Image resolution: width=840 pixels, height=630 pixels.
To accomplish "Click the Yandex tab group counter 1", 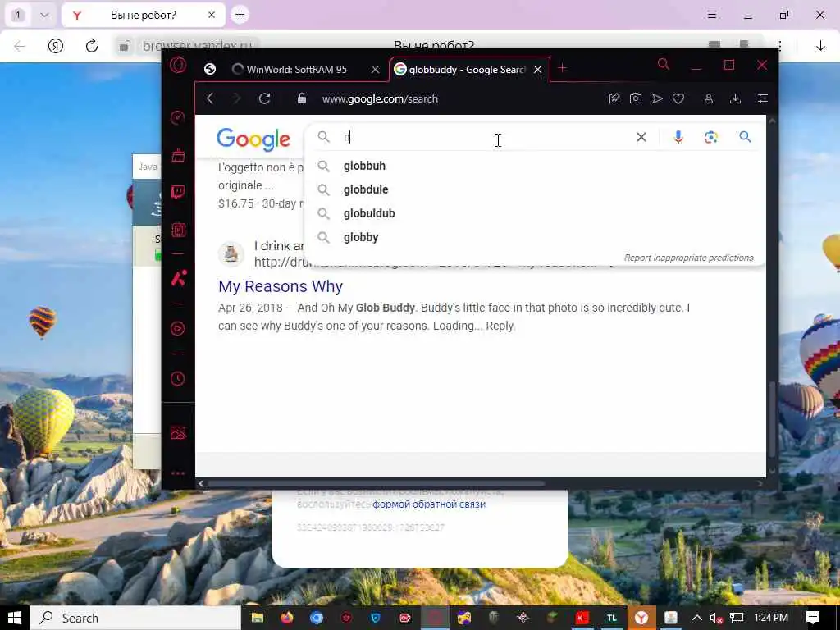I will tap(18, 15).
